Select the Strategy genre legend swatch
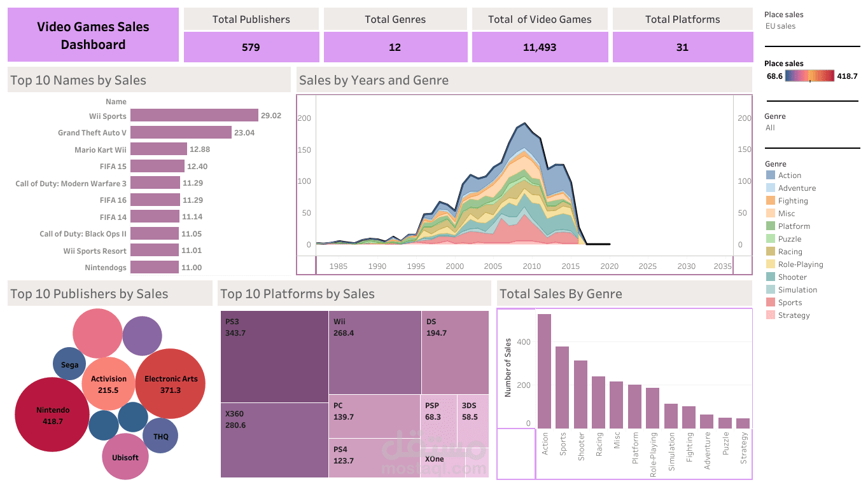This screenshot has height=487, width=868. (x=770, y=315)
